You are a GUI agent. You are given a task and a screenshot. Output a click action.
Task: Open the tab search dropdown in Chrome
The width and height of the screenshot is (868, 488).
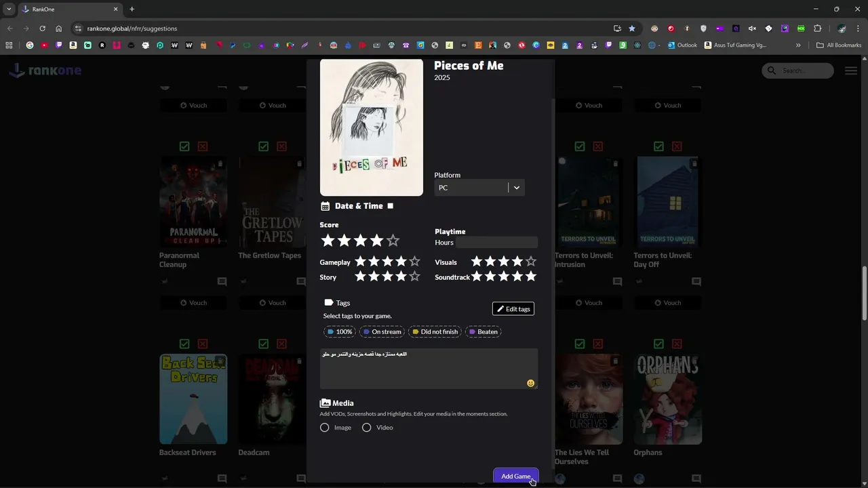click(9, 9)
